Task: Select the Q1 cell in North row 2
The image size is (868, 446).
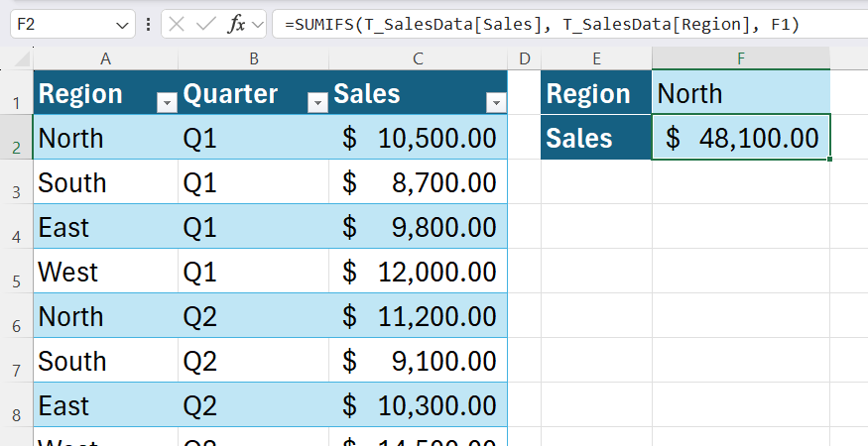Action: pyautogui.click(x=254, y=137)
